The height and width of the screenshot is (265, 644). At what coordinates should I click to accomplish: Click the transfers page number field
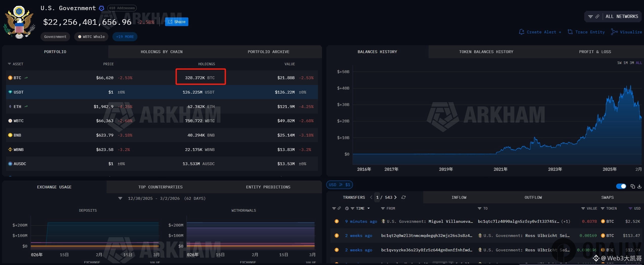[x=377, y=197]
